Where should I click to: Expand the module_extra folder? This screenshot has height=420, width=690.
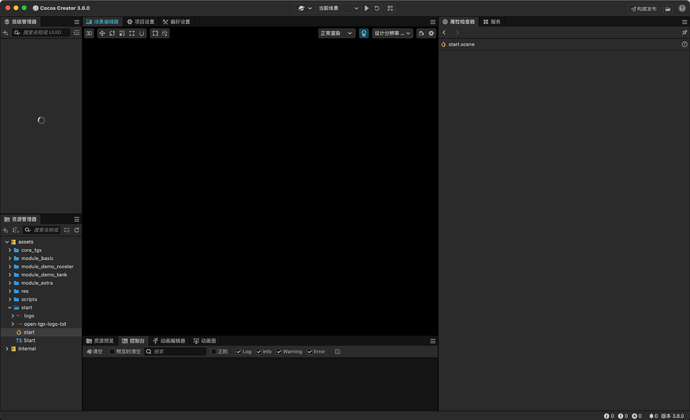10,283
